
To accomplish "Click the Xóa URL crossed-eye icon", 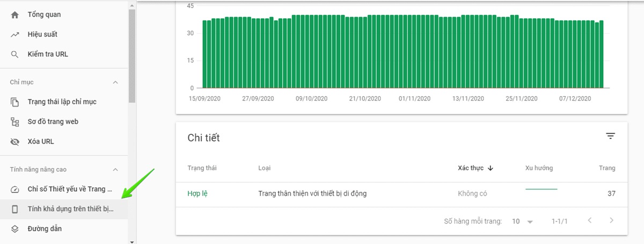I will coord(15,141).
